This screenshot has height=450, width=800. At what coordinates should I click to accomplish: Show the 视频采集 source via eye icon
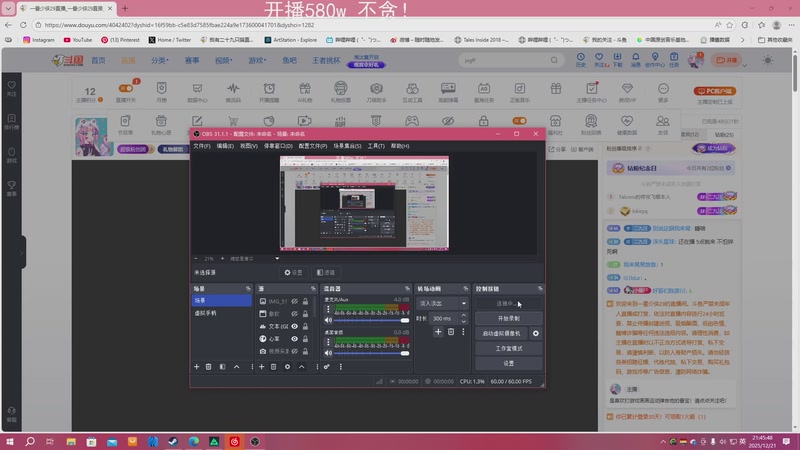point(294,352)
